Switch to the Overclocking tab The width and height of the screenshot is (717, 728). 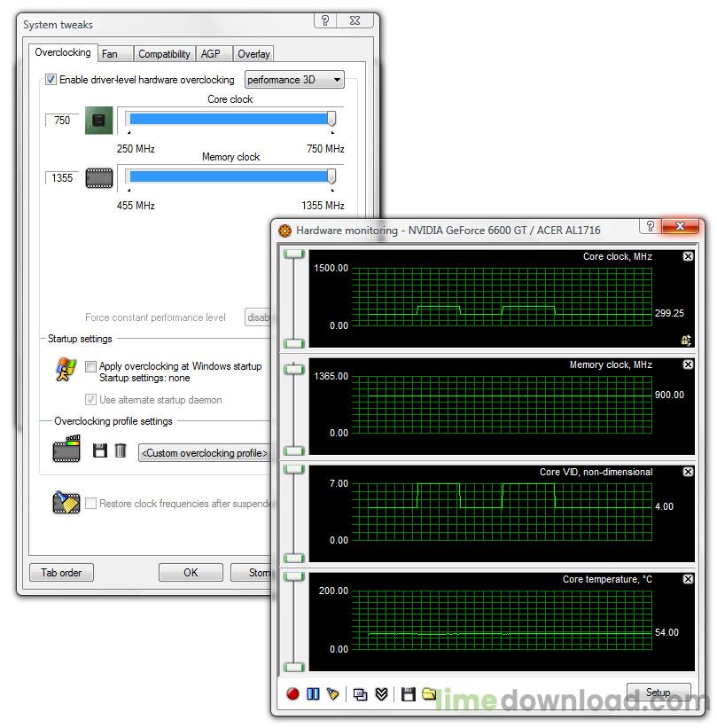(63, 52)
